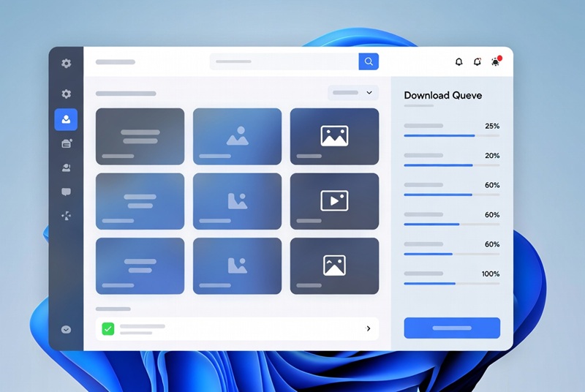Click the dropdown chevron arrow above the grid
585x392 pixels.
[x=369, y=92]
